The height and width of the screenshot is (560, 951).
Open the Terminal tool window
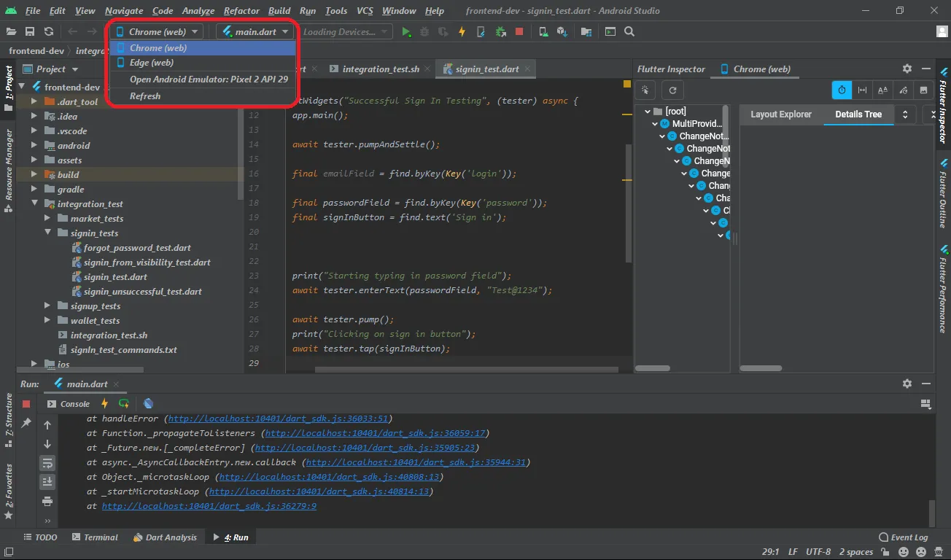pyautogui.click(x=95, y=537)
